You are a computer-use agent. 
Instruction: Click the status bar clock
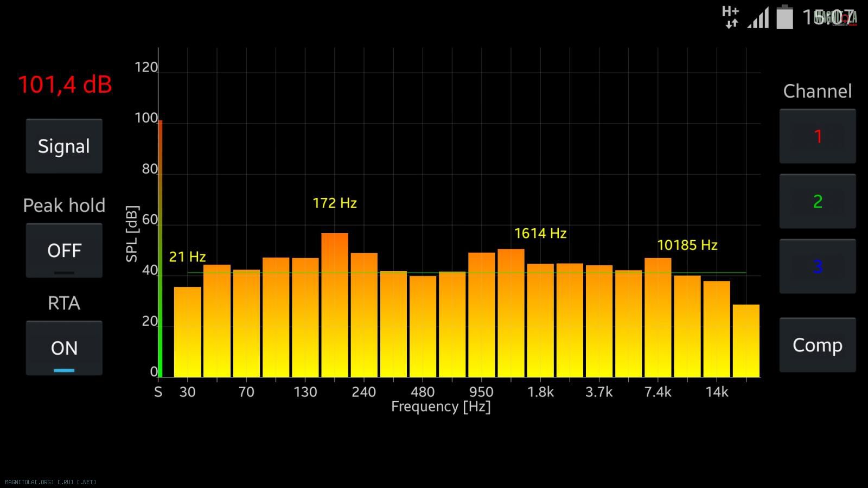[829, 17]
